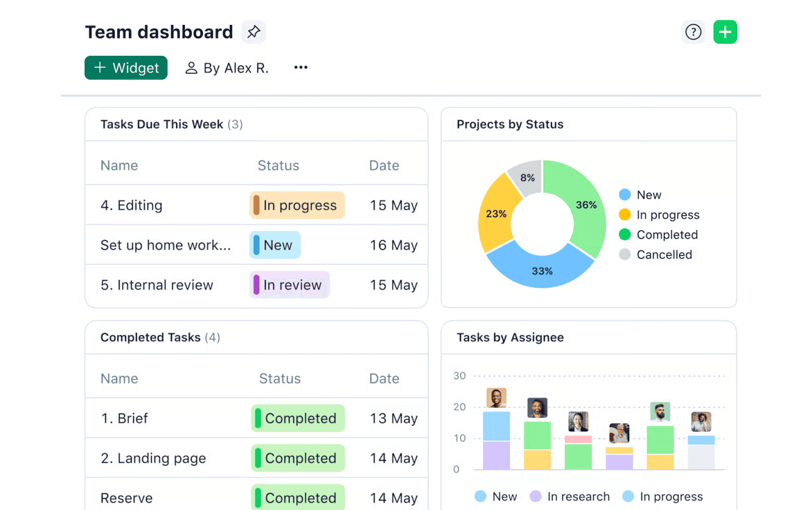Click the blue New legend dot under Tasks by Assignee
The height and width of the screenshot is (510, 812).
coord(480,496)
